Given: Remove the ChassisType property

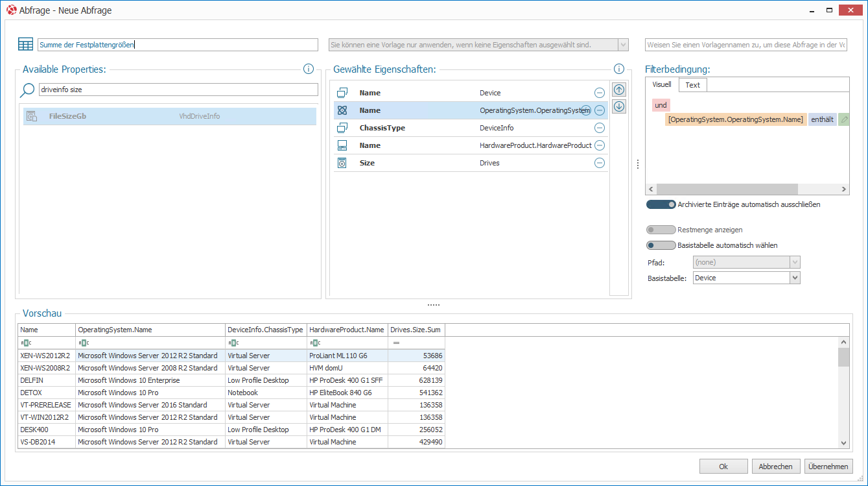Looking at the screenshot, I should pos(600,128).
